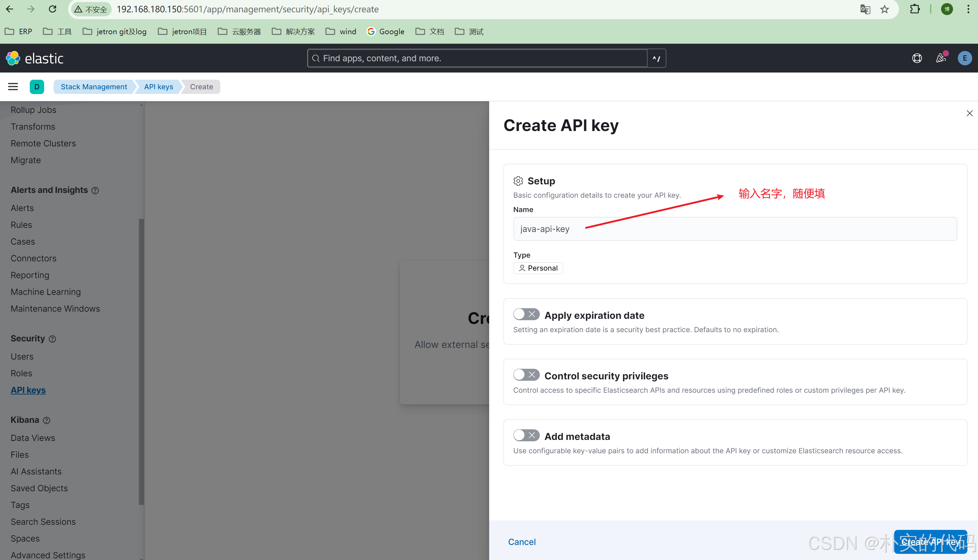The image size is (978, 560).
Task: Open the help menu lifebuoy icon
Action: click(x=917, y=58)
